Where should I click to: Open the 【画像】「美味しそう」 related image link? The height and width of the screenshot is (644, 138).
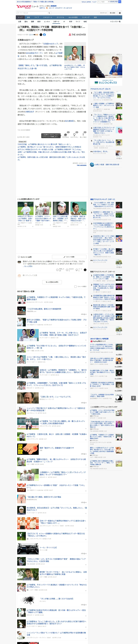[x=39, y=67]
